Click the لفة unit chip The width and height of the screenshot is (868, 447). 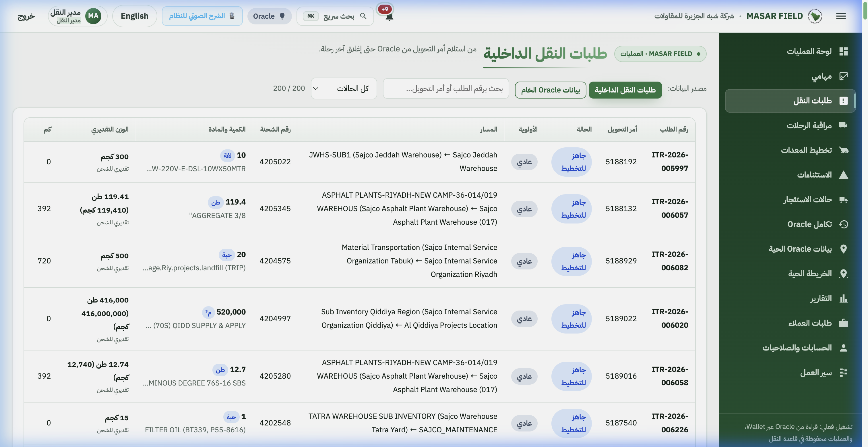227,155
